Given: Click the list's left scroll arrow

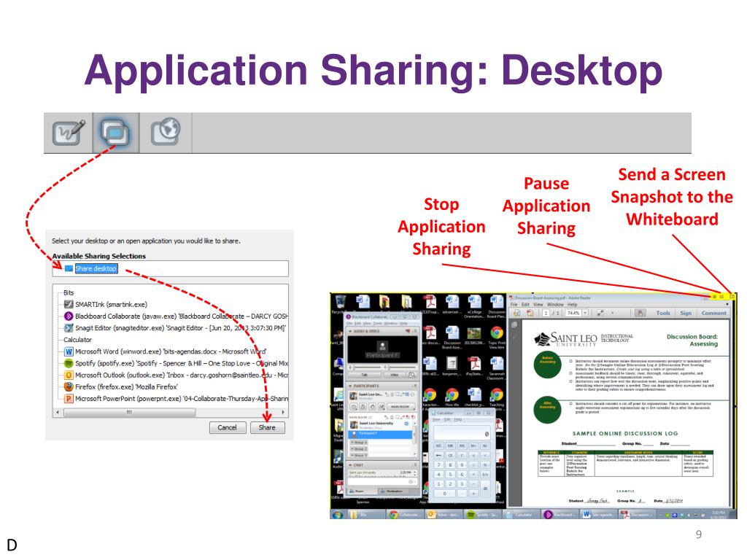Looking at the screenshot, I should coord(58,413).
